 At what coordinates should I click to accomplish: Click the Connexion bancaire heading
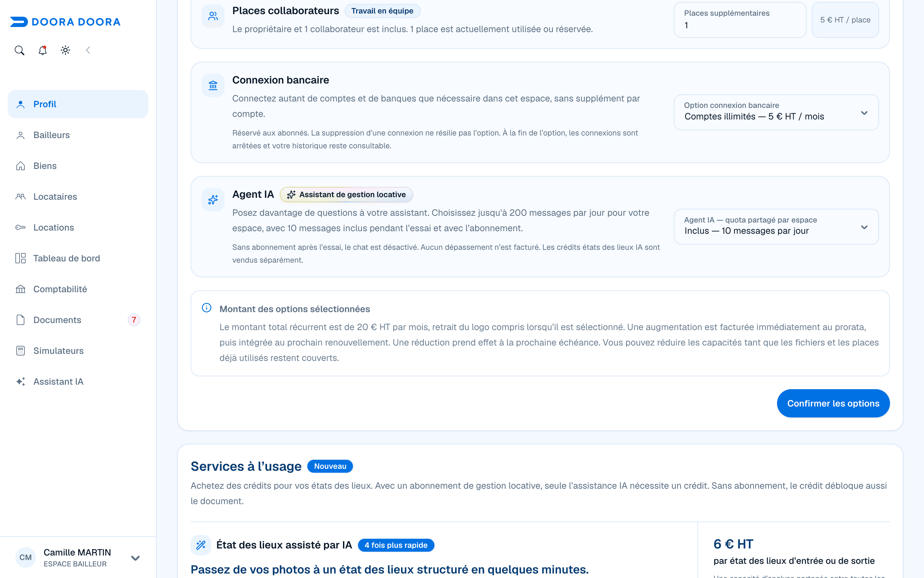click(x=281, y=80)
